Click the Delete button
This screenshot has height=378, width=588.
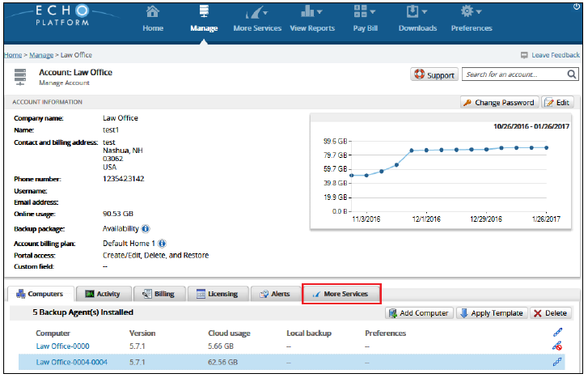[551, 313]
